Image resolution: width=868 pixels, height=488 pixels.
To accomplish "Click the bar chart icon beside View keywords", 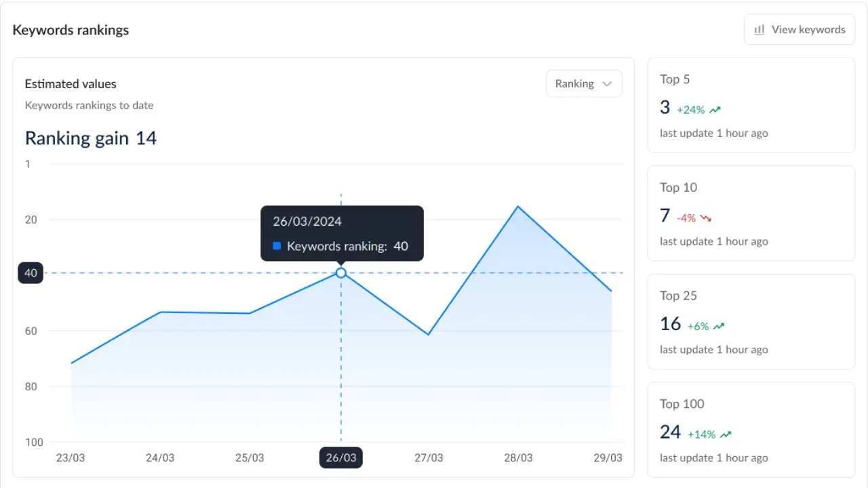I will [x=759, y=29].
